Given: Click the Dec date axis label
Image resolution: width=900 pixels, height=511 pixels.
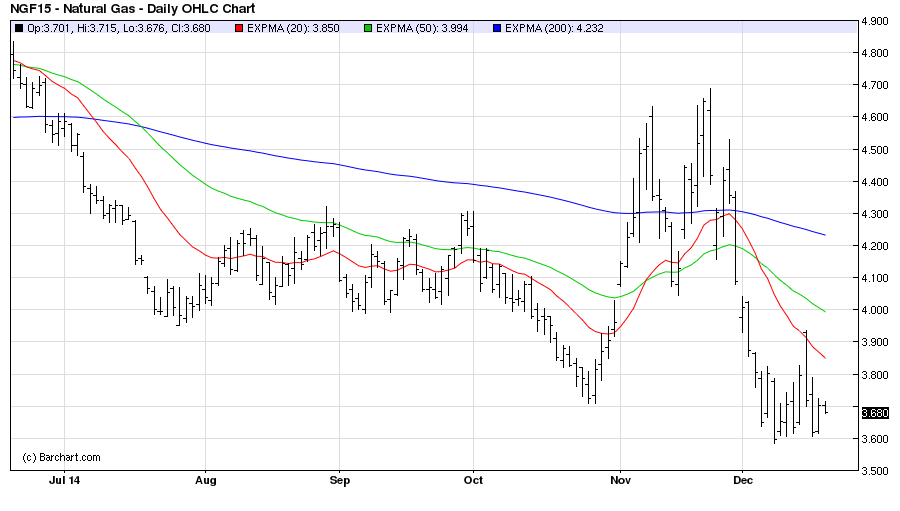Looking at the screenshot, I should [x=743, y=480].
